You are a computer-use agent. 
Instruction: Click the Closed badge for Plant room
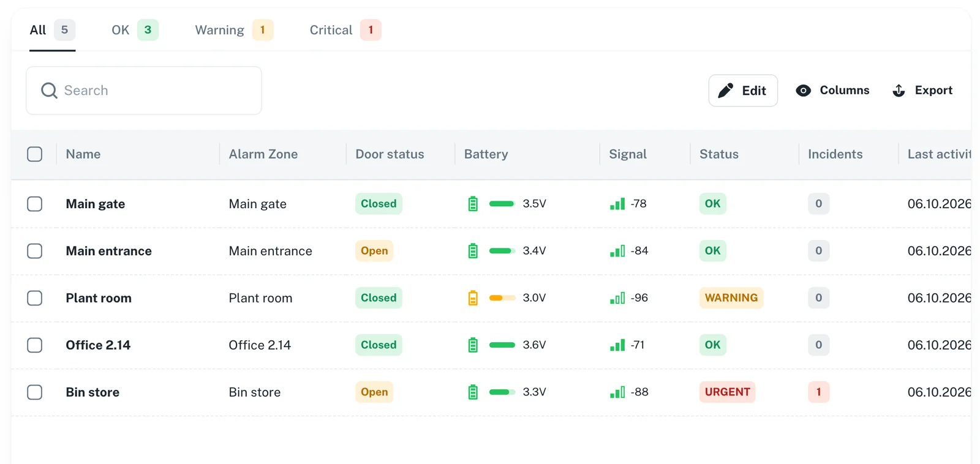[379, 298]
